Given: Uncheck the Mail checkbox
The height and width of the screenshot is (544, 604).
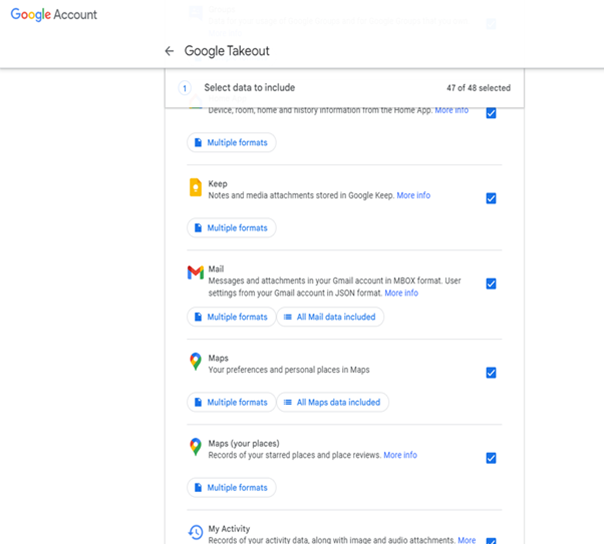Looking at the screenshot, I should 491,284.
